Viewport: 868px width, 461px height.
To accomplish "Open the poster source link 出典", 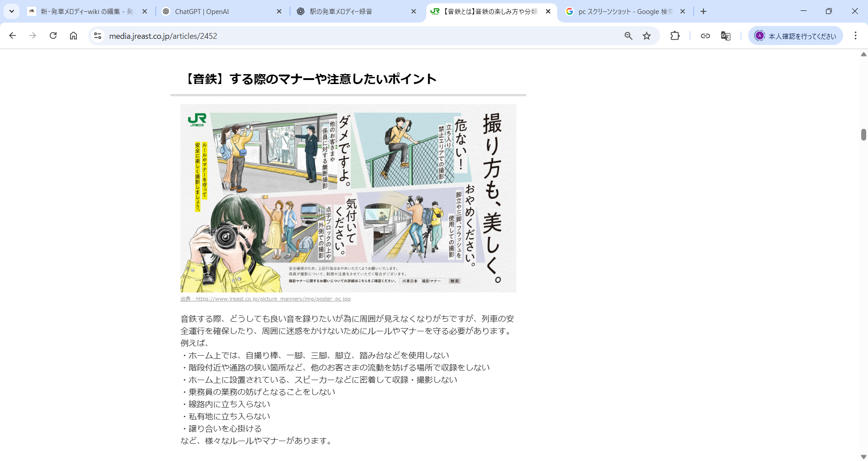I will [265, 299].
